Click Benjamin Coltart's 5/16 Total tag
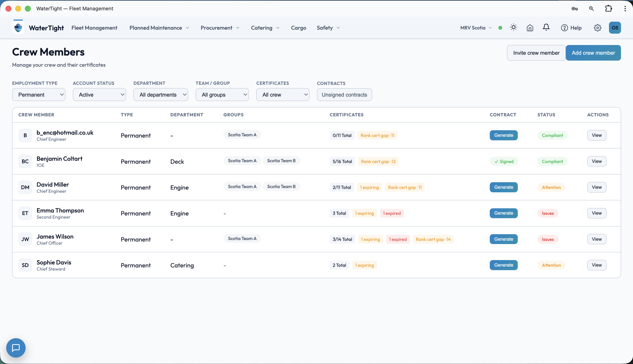 click(x=342, y=162)
